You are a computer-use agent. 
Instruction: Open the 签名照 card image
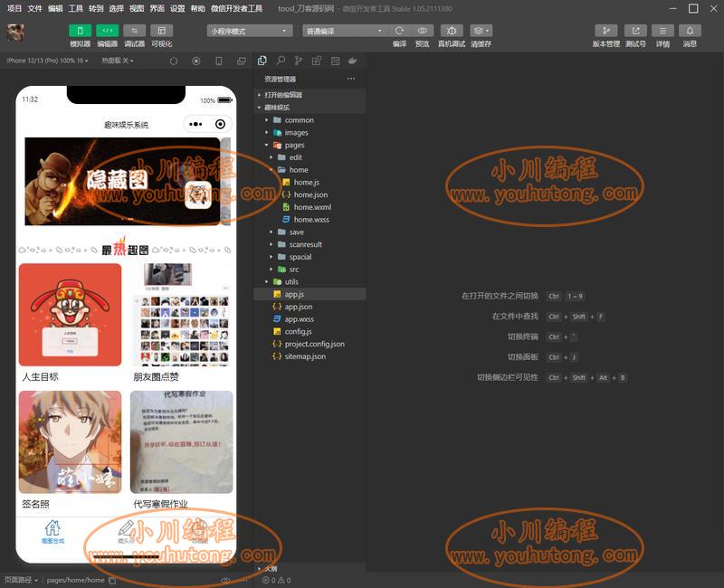coord(71,442)
